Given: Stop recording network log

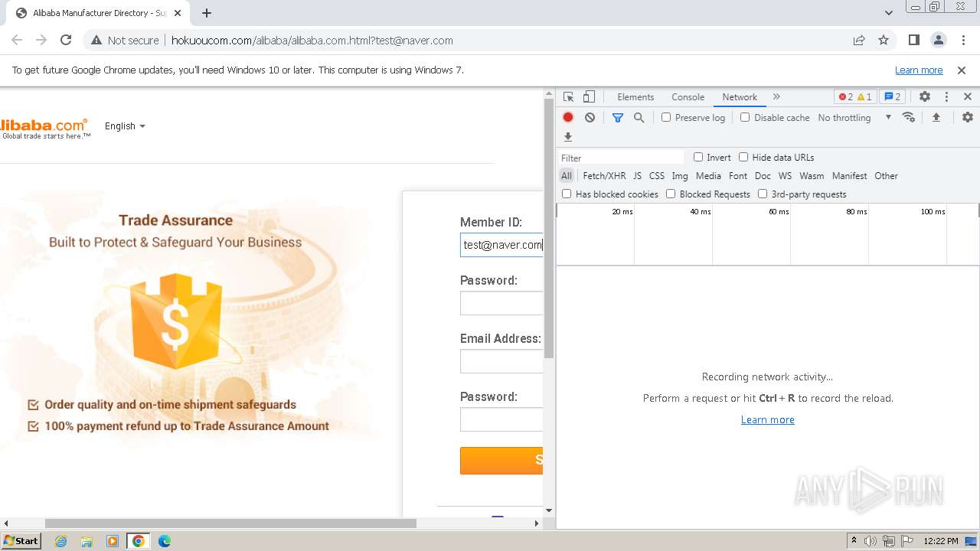Looking at the screenshot, I should click(x=568, y=117).
